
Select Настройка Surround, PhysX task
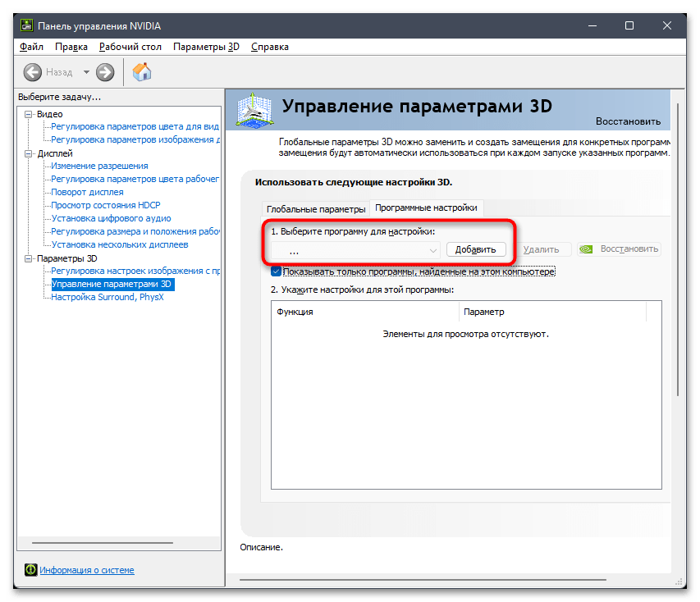(x=108, y=297)
